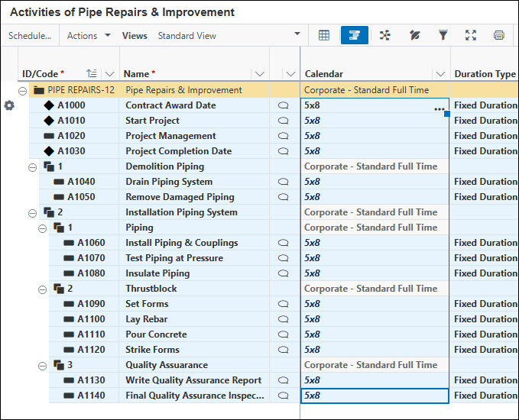Open discussion bubble for Final Quality Assurance Inspection
This screenshot has width=519, height=420.
click(284, 396)
